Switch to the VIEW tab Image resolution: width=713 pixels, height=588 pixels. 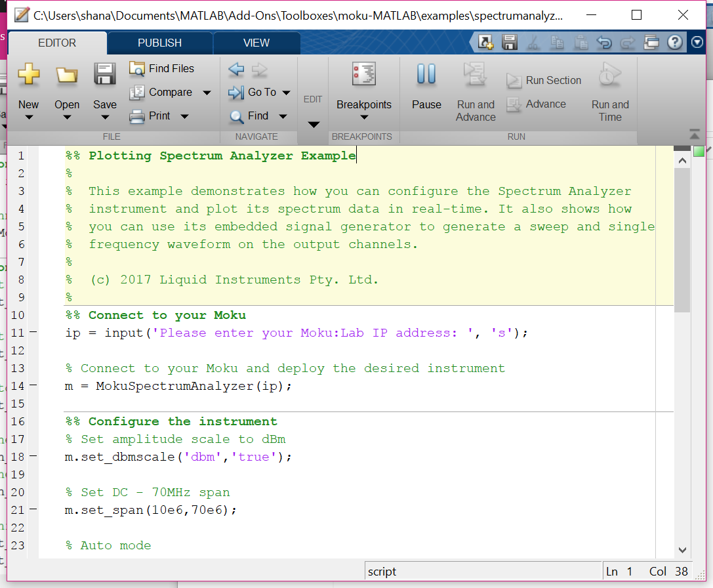point(256,43)
